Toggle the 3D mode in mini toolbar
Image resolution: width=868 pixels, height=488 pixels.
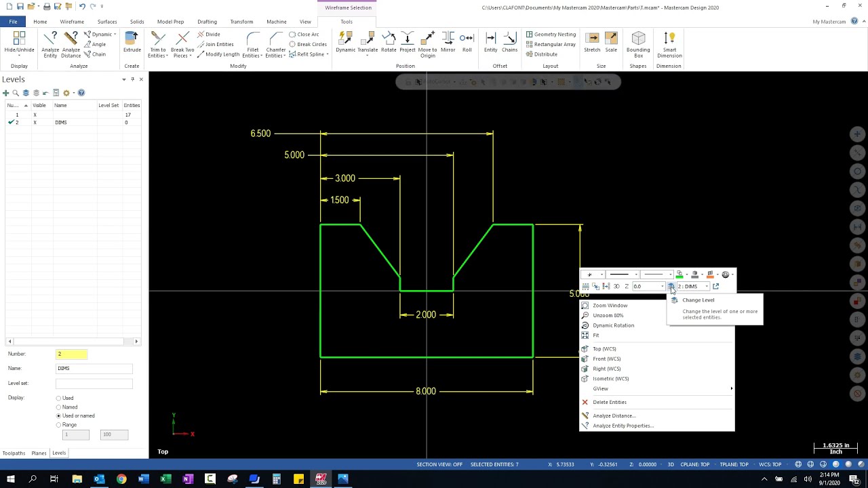[616, 287]
